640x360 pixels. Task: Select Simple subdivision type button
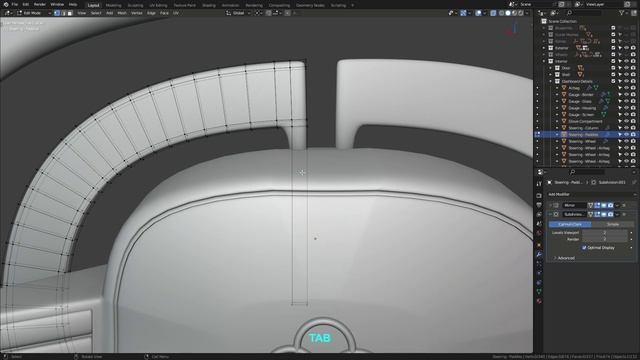point(613,224)
